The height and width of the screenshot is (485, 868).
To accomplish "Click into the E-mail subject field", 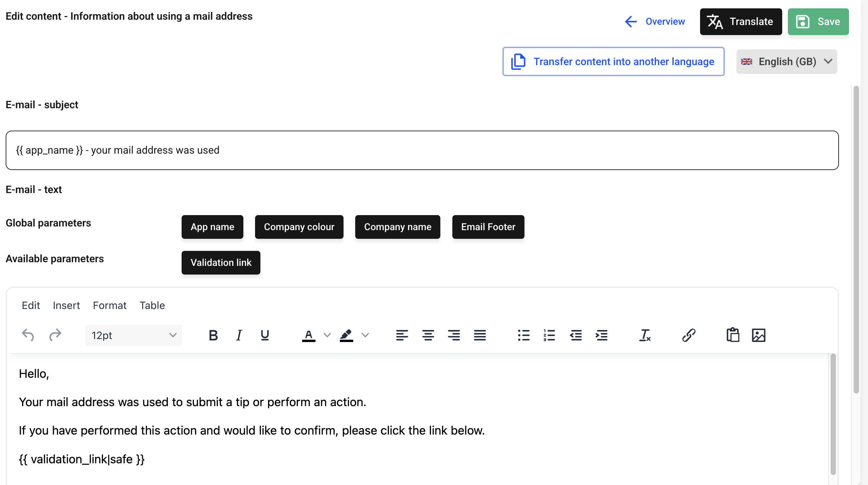I will (x=422, y=150).
